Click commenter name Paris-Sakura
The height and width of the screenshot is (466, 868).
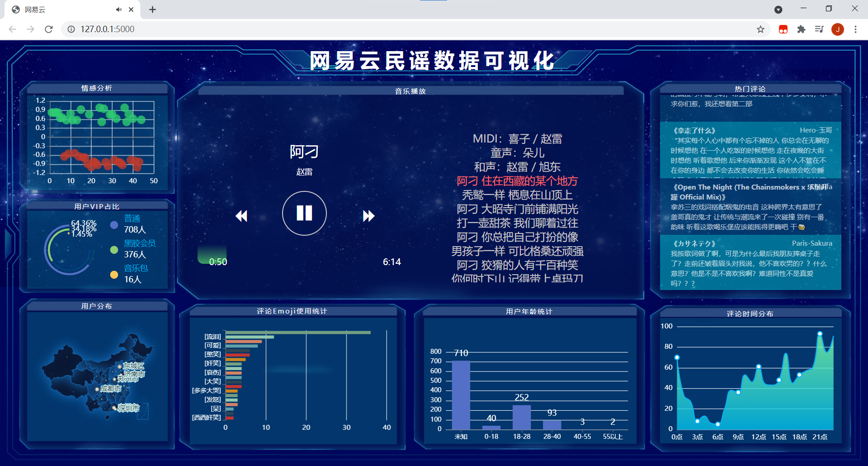[x=812, y=243]
